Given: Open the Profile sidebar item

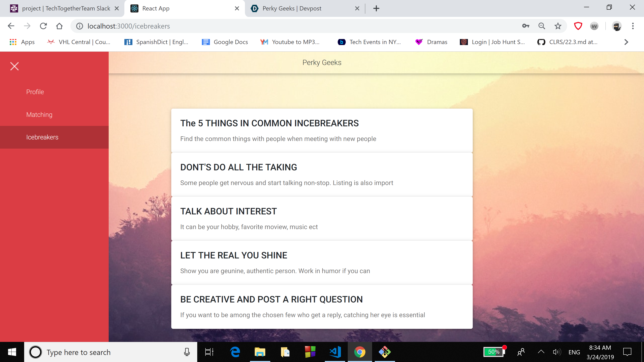Looking at the screenshot, I should tap(35, 92).
